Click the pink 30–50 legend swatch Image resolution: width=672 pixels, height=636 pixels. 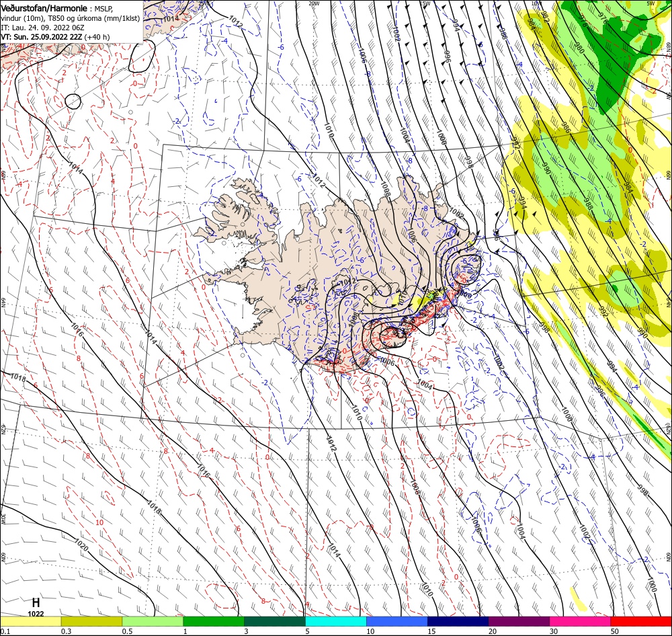580,621
